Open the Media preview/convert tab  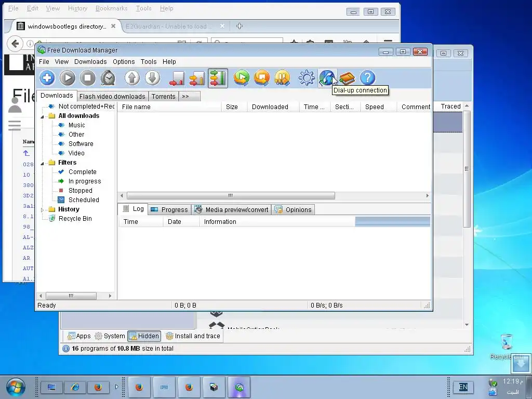coord(231,210)
